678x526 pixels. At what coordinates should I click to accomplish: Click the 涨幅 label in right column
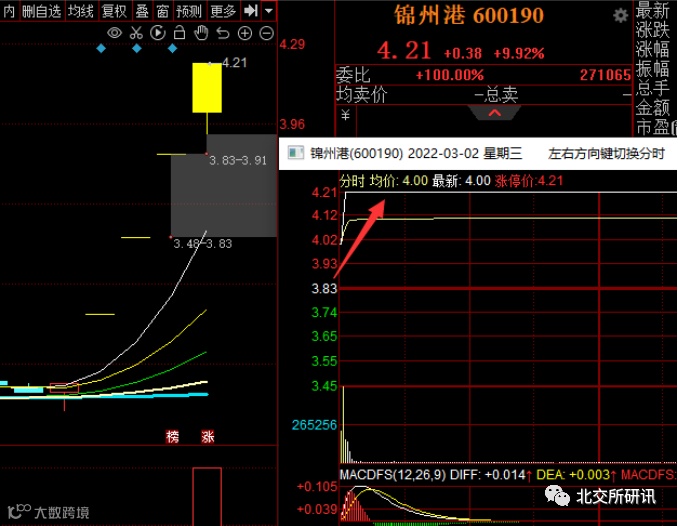(652, 49)
